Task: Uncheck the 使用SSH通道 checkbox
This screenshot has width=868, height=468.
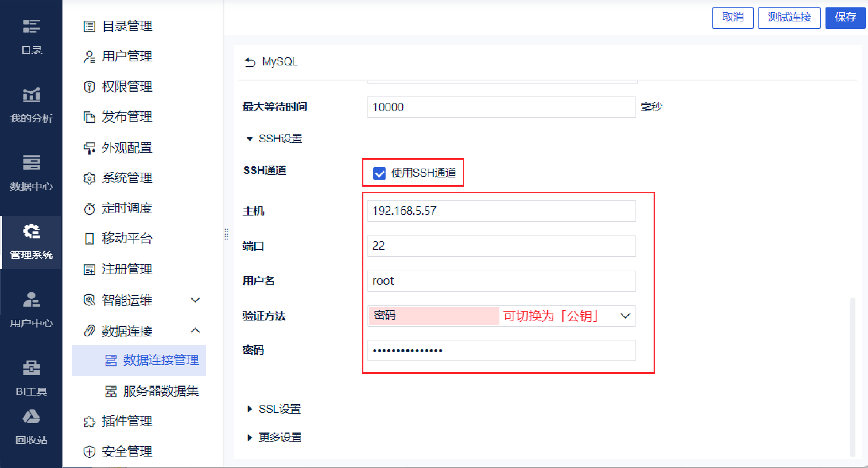Action: pos(379,173)
